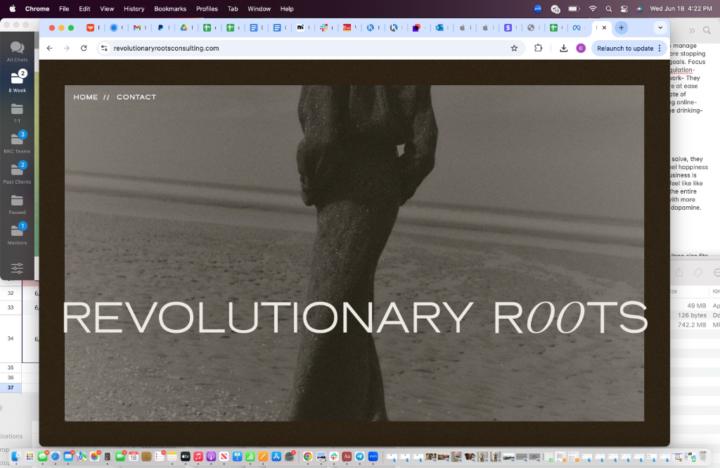Open the Trash in the Dock
The width and height of the screenshot is (720, 468).
(703, 457)
